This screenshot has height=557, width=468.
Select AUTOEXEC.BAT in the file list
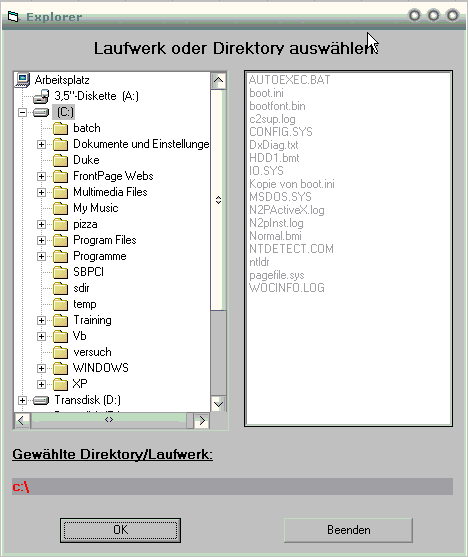[290, 80]
